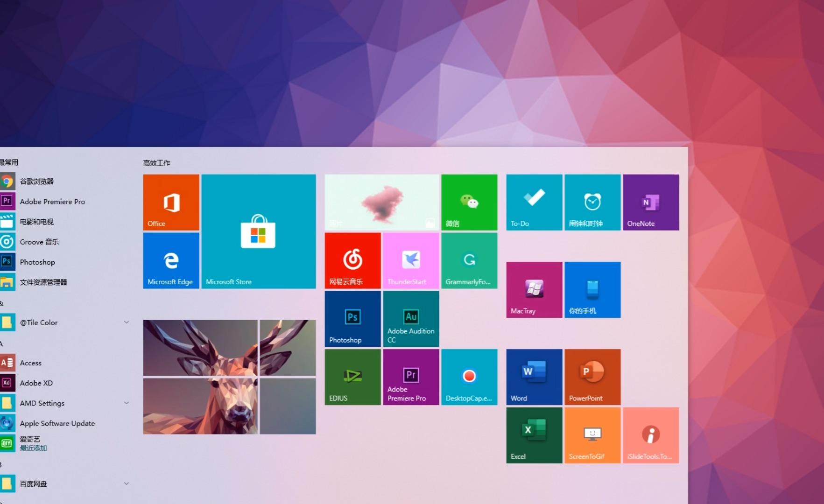Screen dimensions: 824x504
Task: Open the 闹钟和时钟 alarms tile
Action: 592,202
